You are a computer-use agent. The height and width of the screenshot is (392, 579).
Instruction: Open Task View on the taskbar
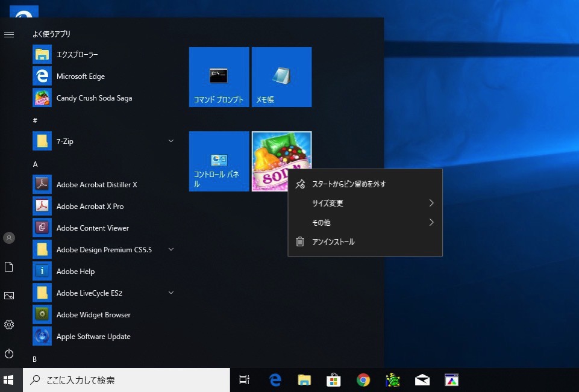click(x=244, y=380)
